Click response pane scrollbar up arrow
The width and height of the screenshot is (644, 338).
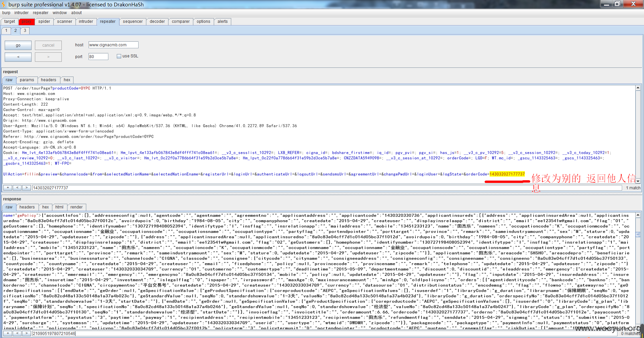(638, 215)
